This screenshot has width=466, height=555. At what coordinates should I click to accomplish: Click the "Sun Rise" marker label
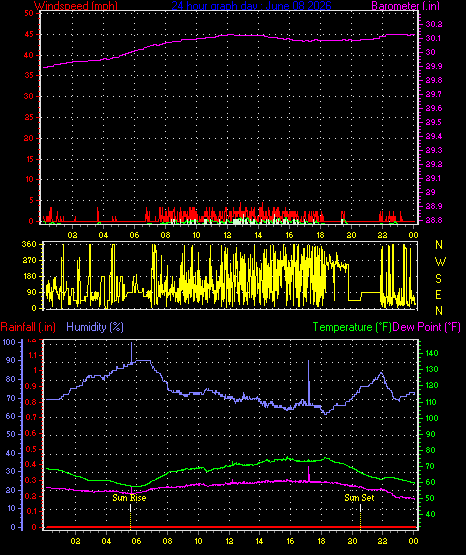129,498
